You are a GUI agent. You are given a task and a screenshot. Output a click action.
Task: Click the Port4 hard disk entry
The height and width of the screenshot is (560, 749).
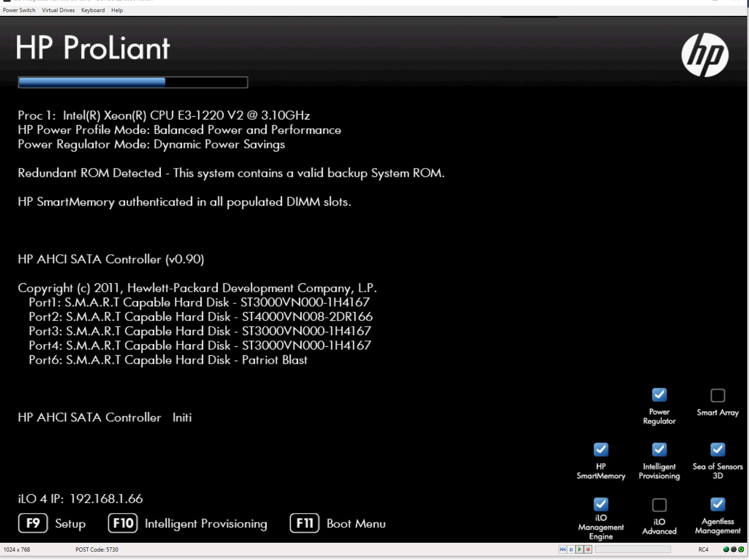pyautogui.click(x=200, y=346)
